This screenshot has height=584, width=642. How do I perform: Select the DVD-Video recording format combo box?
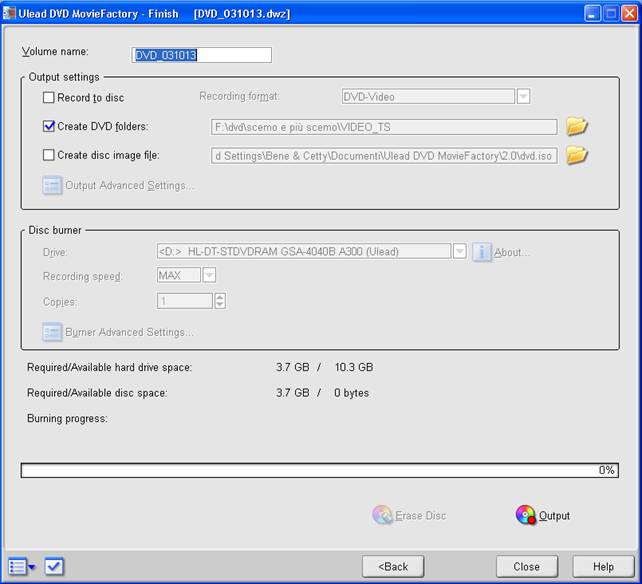(428, 97)
